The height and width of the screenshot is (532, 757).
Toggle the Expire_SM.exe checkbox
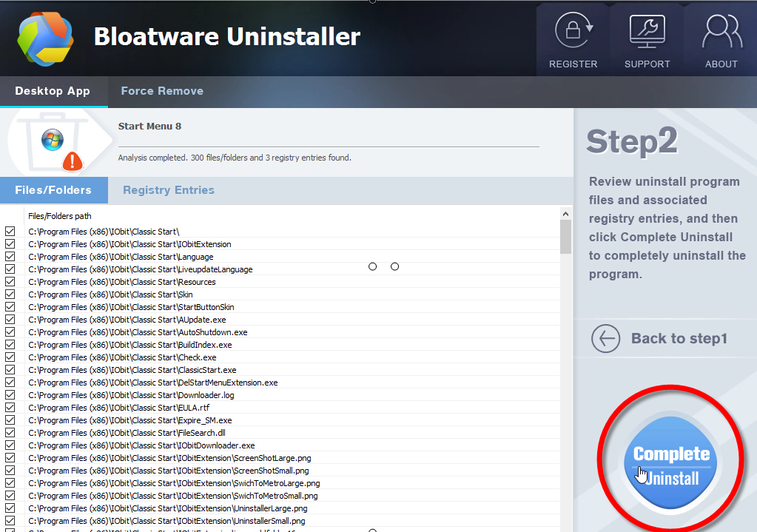pyautogui.click(x=10, y=420)
